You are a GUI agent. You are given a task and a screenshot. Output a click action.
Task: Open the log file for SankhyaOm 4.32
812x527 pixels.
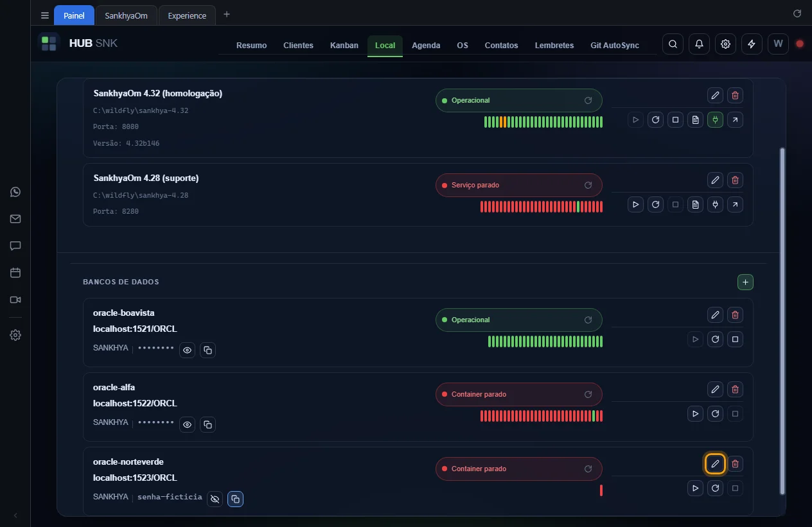click(695, 119)
